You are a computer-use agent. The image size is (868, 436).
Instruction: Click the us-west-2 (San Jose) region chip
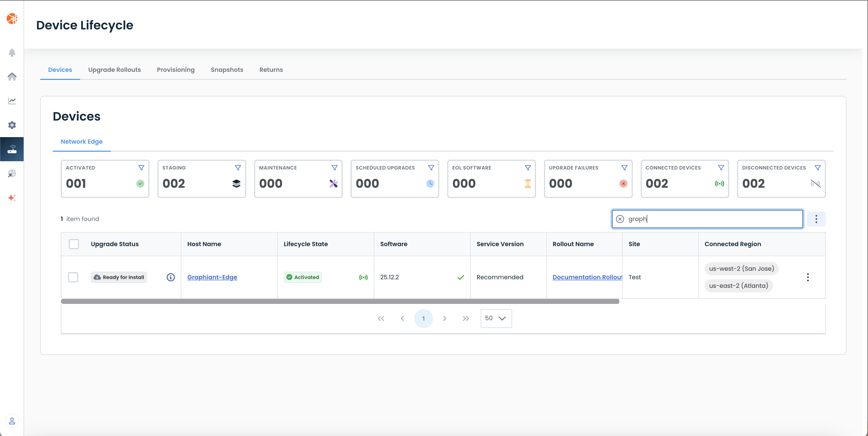tap(742, 268)
